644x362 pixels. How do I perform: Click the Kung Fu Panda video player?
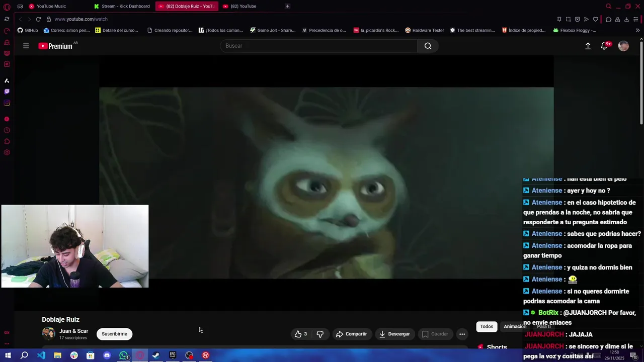pos(326,183)
